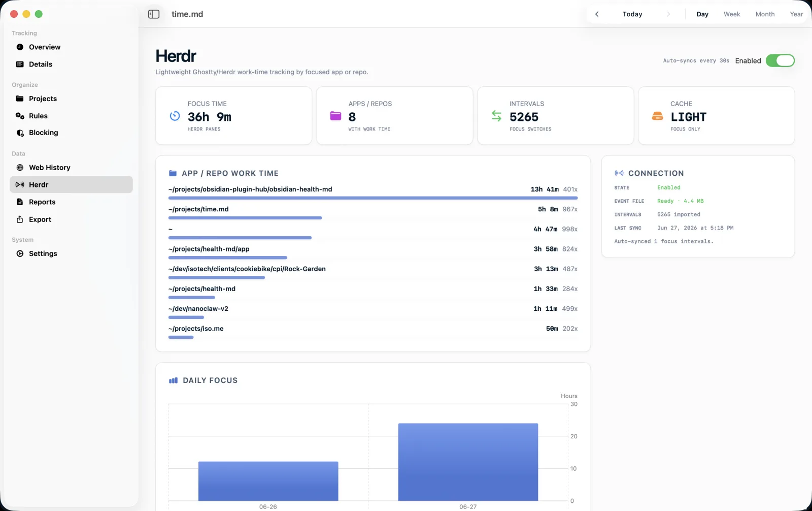This screenshot has width=812, height=511.
Task: Toggle the sidebar panel icon
Action: (x=154, y=14)
